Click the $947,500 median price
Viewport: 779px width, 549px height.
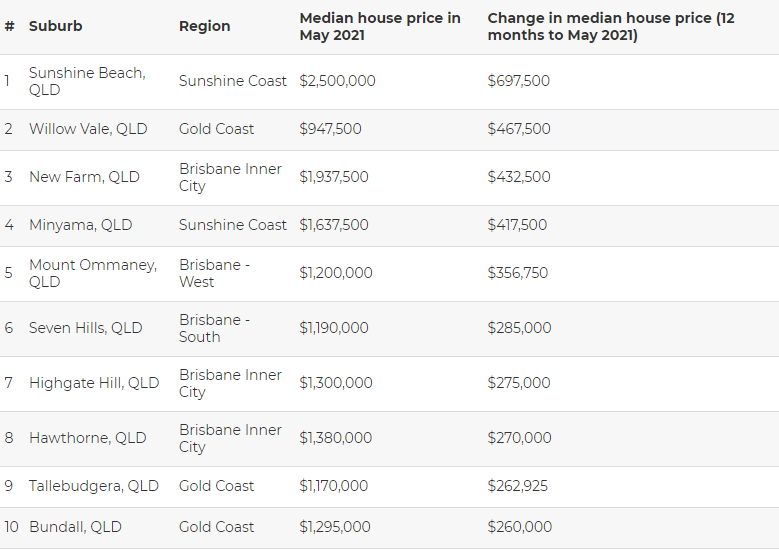coord(330,129)
